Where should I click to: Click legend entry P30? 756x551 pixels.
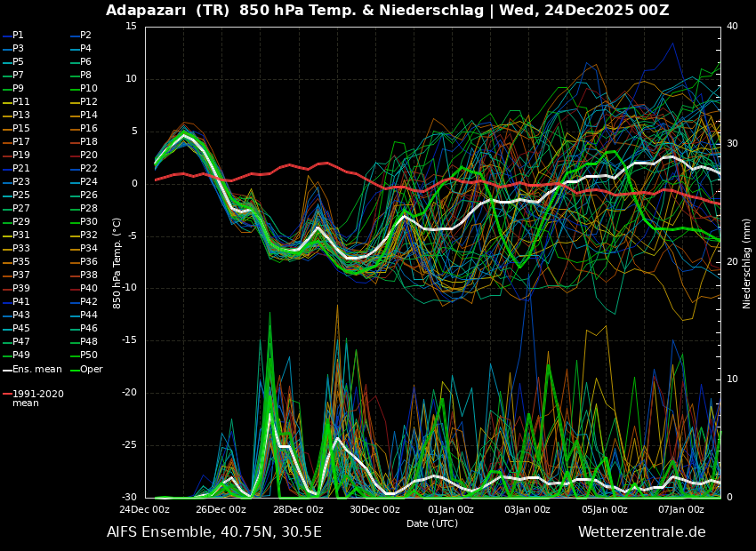click(84, 221)
